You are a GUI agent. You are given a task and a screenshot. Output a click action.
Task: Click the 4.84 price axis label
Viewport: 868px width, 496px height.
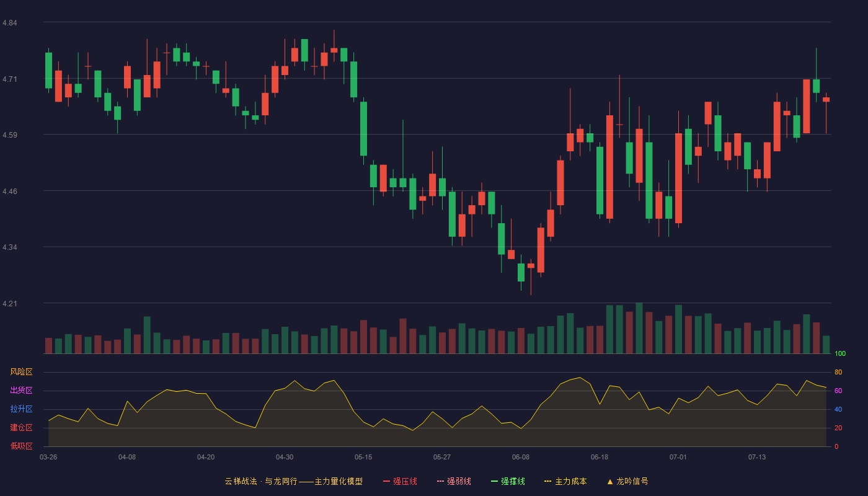pyautogui.click(x=10, y=23)
